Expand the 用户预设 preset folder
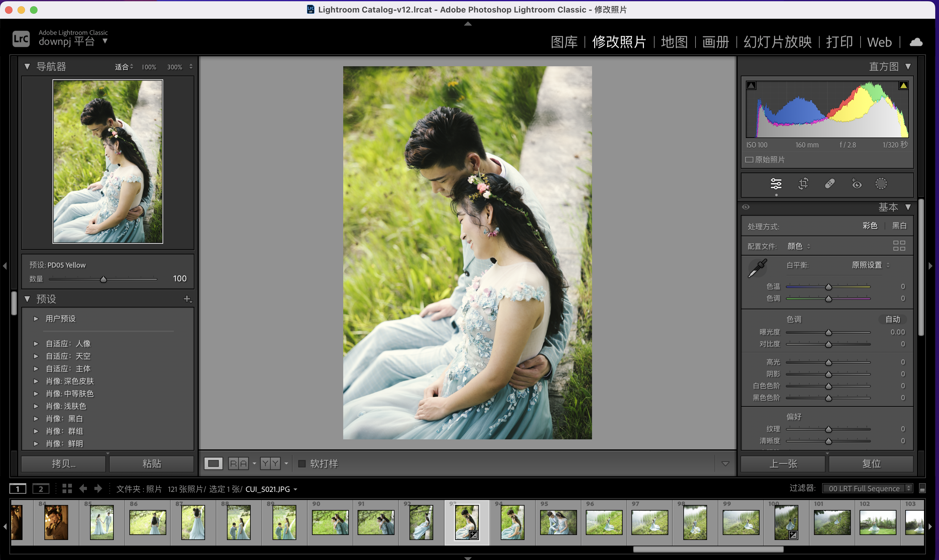This screenshot has width=939, height=560. click(36, 318)
